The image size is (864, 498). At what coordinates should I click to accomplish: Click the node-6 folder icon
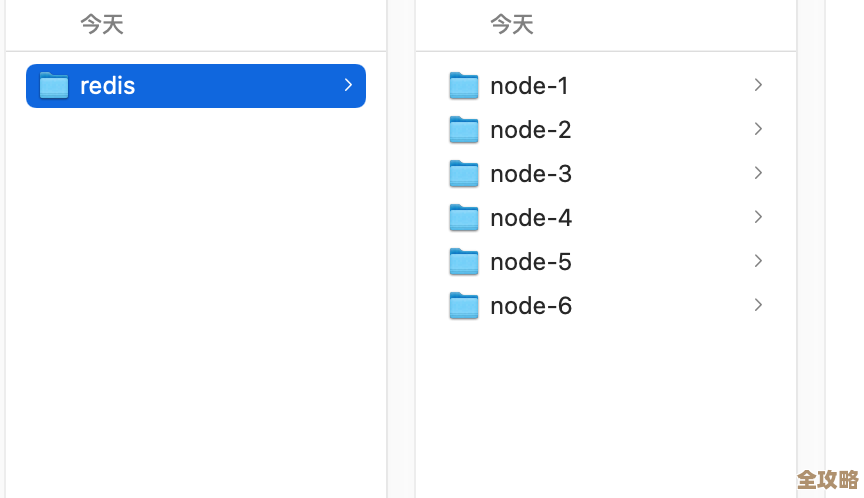point(464,306)
